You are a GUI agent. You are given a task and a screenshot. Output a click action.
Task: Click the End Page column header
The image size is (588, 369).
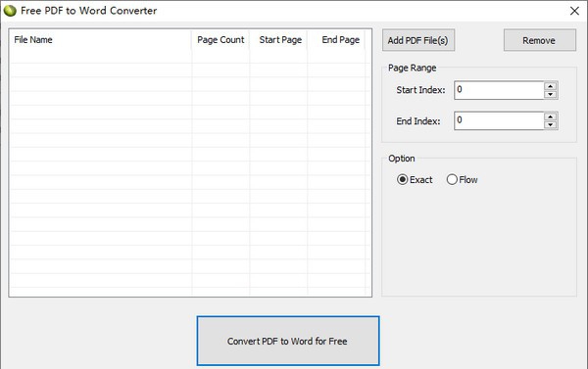click(x=336, y=40)
